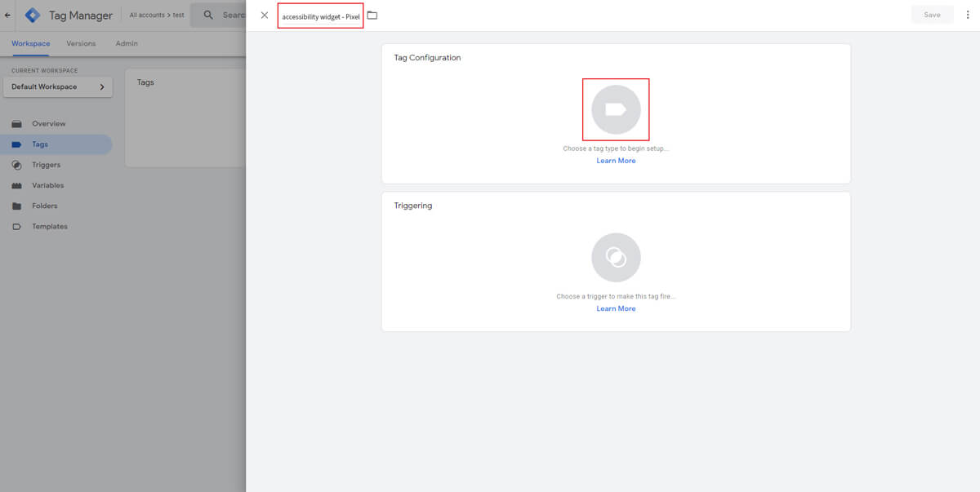Image resolution: width=980 pixels, height=492 pixels.
Task: Click the Tags heading in background panel
Action: tap(145, 82)
